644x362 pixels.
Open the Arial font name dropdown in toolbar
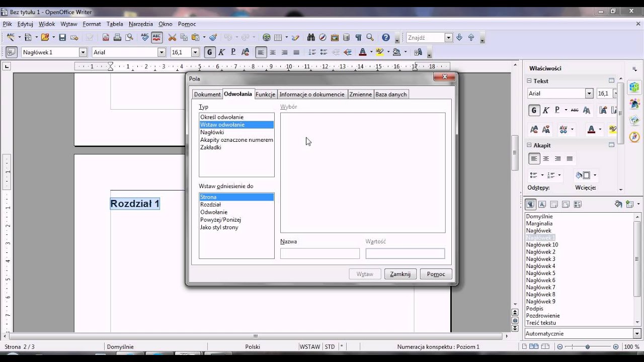(162, 52)
